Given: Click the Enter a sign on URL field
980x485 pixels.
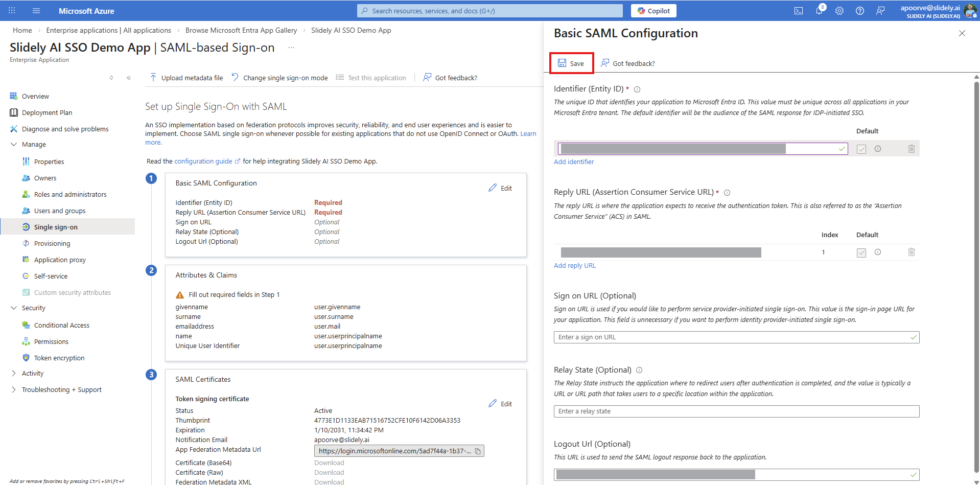Looking at the screenshot, I should 736,337.
